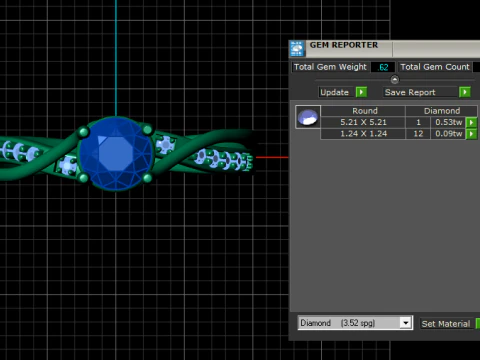Select the blue center gemstone in viewport
Screen dimensions: 480x360
pyautogui.click(x=116, y=154)
